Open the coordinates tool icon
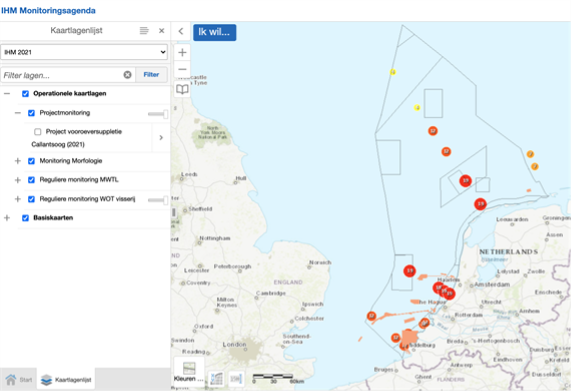The image size is (572, 392). click(217, 379)
